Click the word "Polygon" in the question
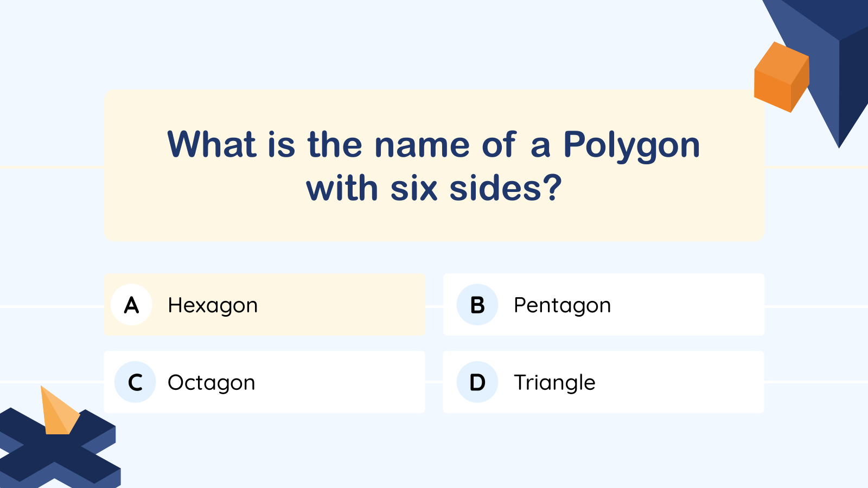The height and width of the screenshot is (488, 868). [631, 145]
